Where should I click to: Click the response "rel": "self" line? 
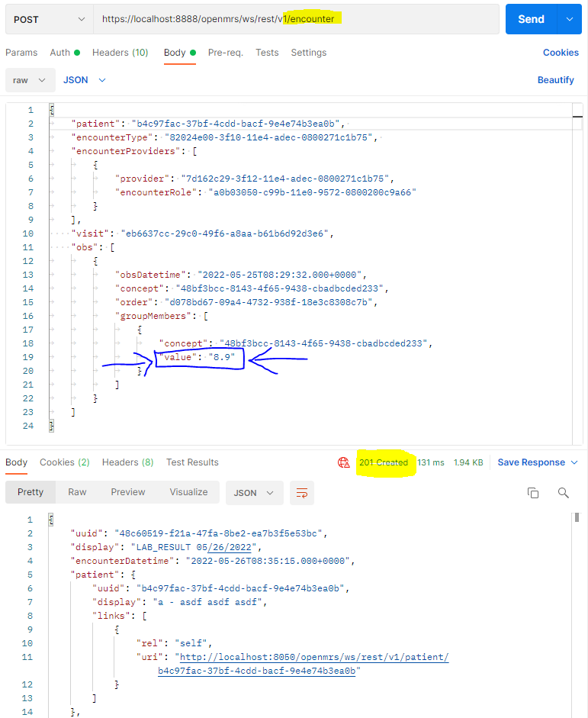point(175,643)
